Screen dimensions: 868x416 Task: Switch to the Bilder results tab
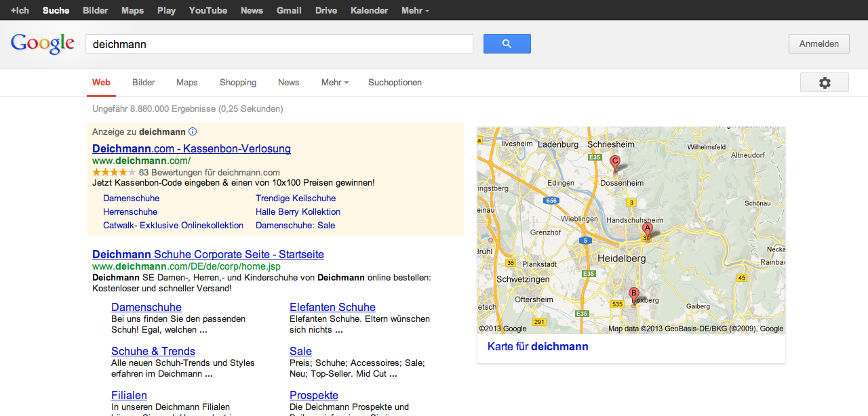pyautogui.click(x=144, y=83)
